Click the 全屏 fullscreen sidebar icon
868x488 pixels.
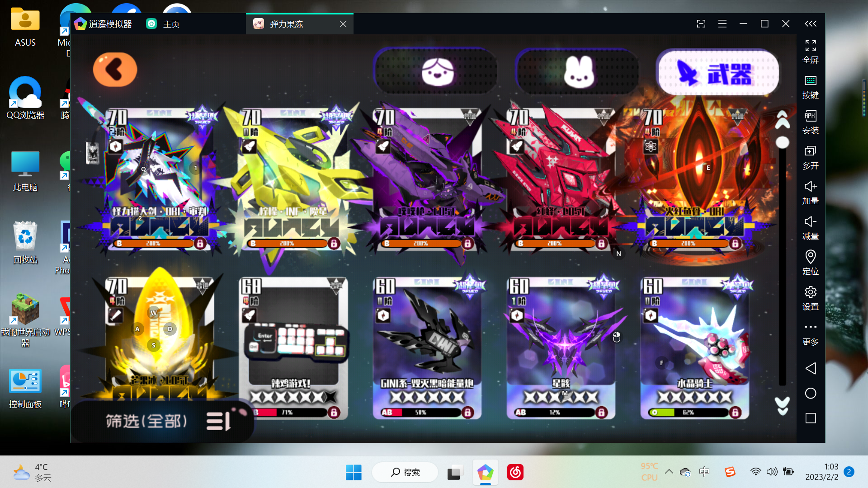pos(810,52)
